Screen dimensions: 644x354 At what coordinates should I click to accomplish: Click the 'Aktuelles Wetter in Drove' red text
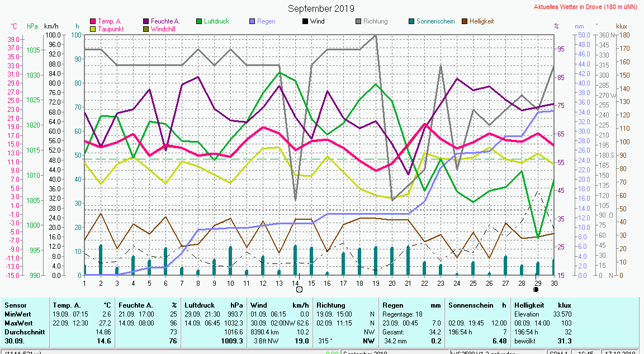(586, 7)
